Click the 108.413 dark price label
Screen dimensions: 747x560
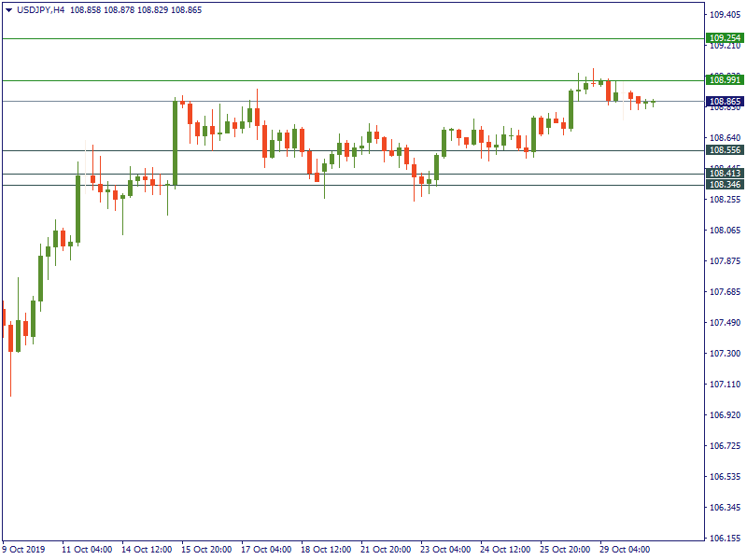tap(725, 174)
